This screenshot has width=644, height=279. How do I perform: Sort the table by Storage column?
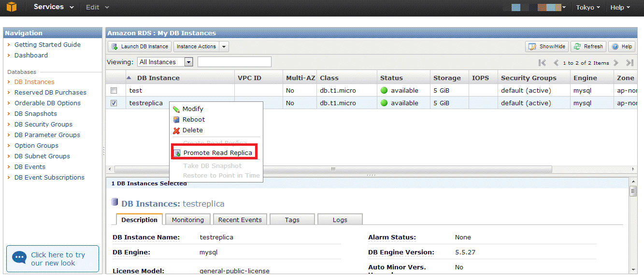point(449,78)
